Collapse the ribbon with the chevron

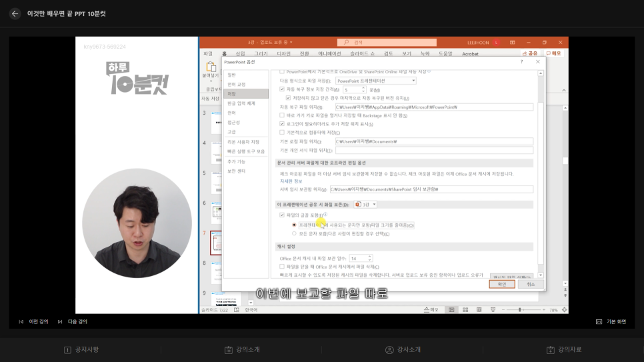pyautogui.click(x=563, y=91)
